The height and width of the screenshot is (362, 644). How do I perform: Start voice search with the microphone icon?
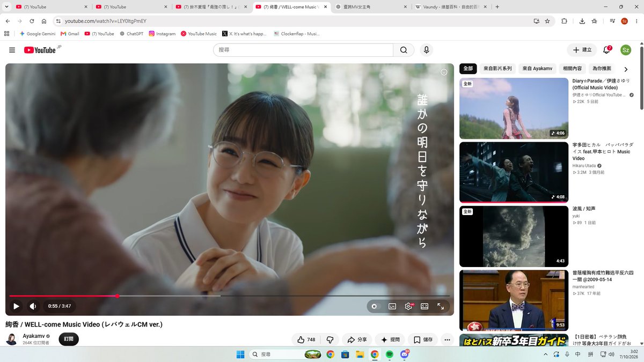(x=426, y=50)
